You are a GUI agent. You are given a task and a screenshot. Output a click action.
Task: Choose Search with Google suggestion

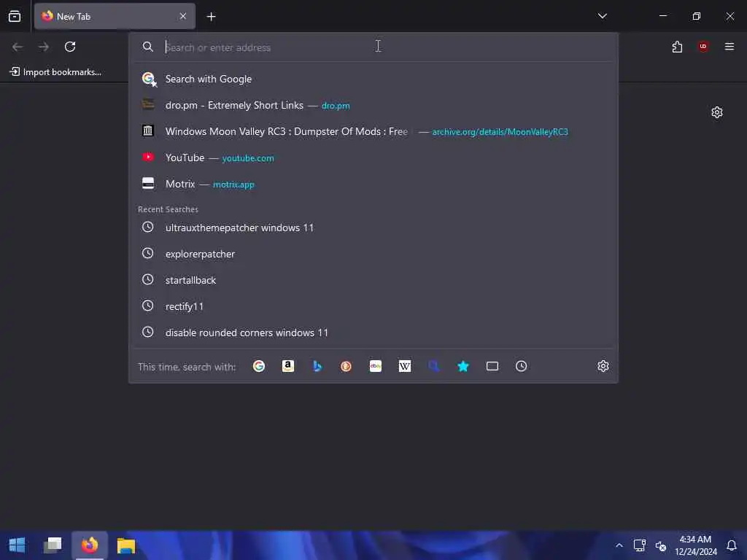[373, 79]
